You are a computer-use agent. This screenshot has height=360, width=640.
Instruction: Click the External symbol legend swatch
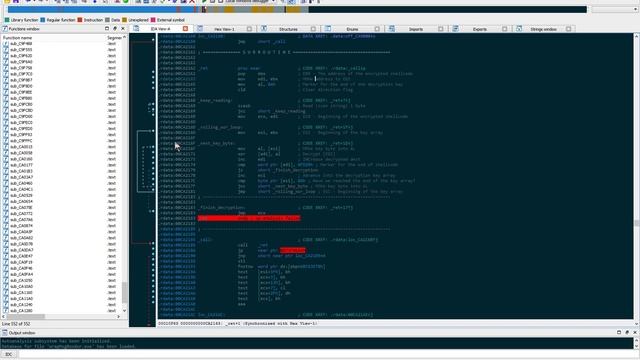coord(153,20)
